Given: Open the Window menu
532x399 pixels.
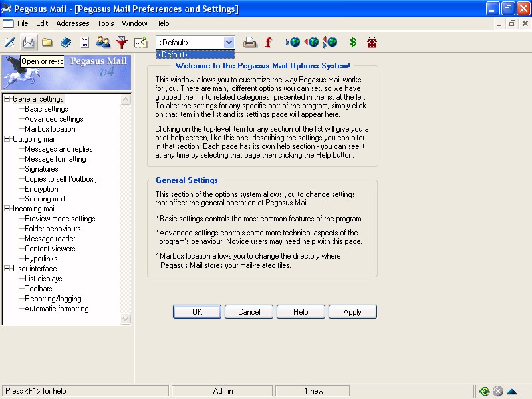Looking at the screenshot, I should click(x=134, y=23).
